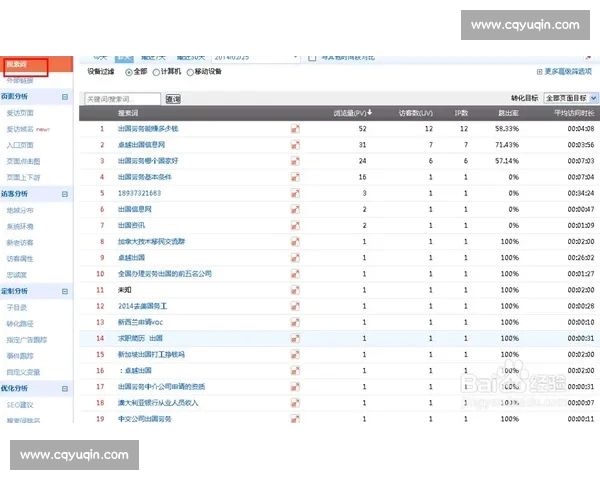Viewport: 600px width, 480px height.
Task: Collapse the 页面分析 sidebar section
Action: (65, 97)
